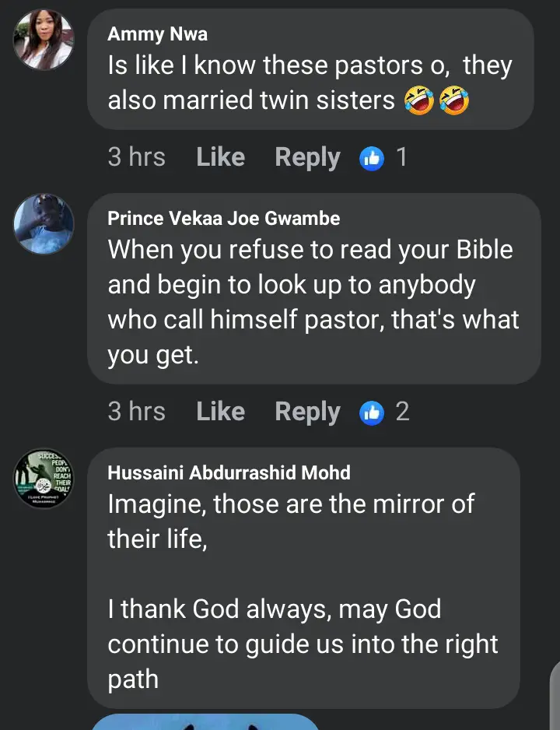Open Hussaini Abdurrashid Mohd's profile picture
The image size is (560, 730).
(x=44, y=479)
